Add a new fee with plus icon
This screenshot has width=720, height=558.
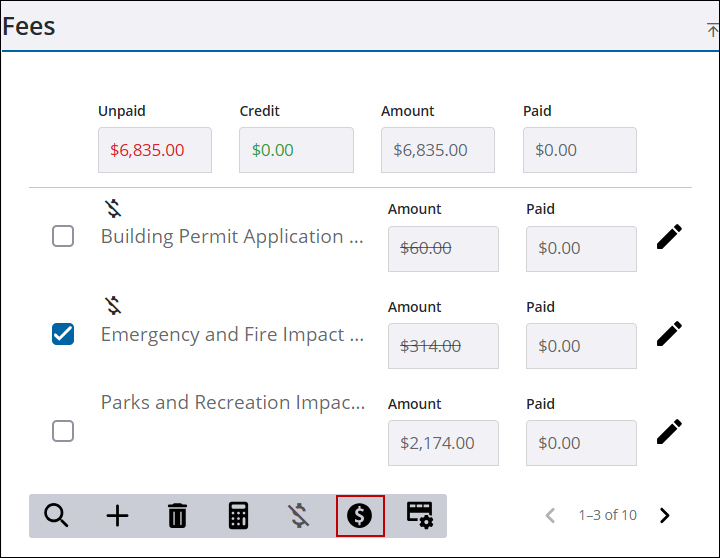117,516
